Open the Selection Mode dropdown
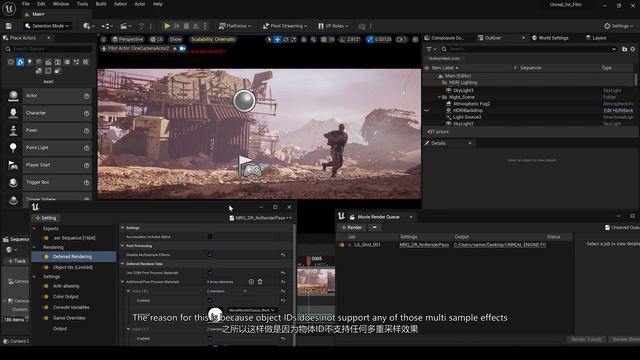 [x=47, y=26]
